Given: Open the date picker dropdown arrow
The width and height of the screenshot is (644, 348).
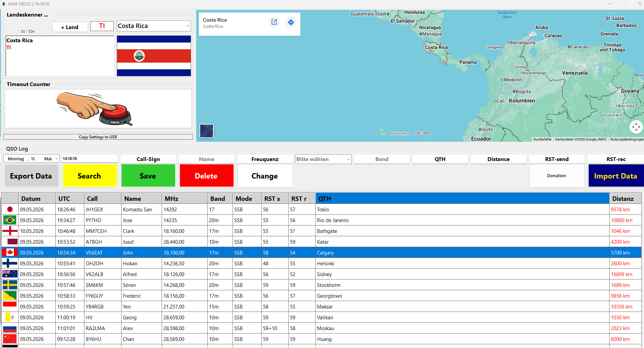Looking at the screenshot, I should click(56, 159).
